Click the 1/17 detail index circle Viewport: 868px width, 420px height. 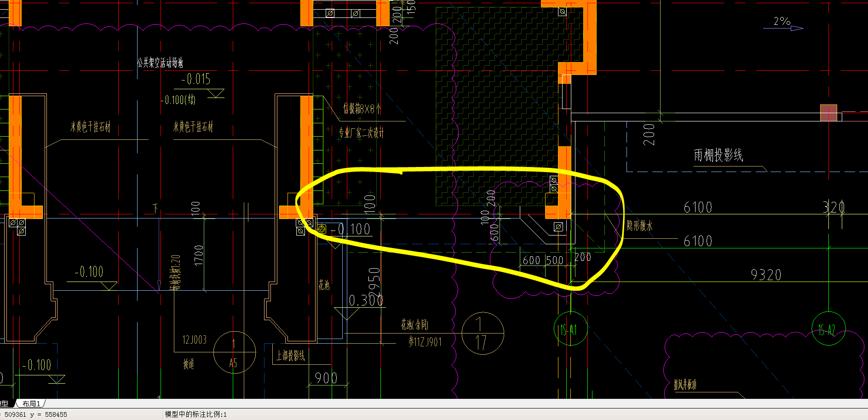tap(483, 334)
